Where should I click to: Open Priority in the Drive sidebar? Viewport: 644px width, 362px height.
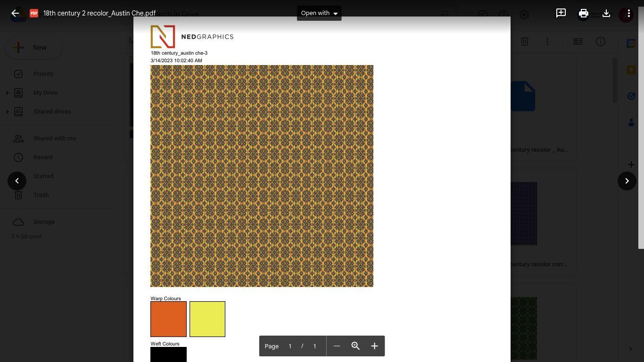43,74
